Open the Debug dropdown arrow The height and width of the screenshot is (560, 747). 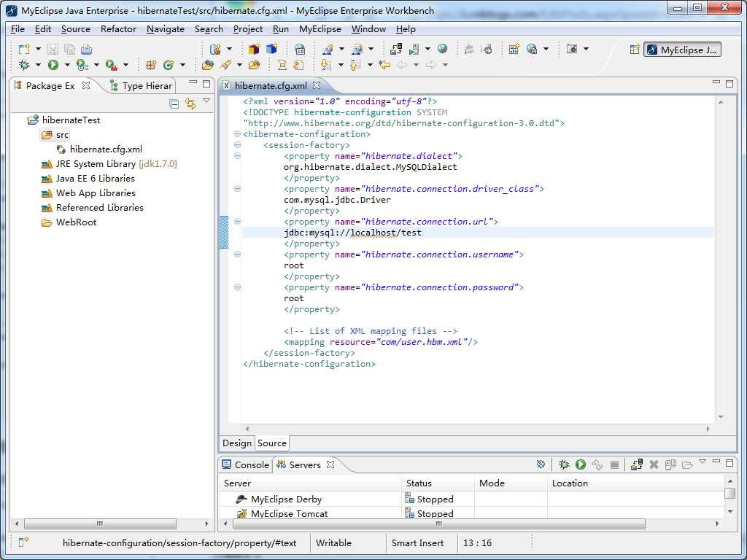[x=38, y=65]
